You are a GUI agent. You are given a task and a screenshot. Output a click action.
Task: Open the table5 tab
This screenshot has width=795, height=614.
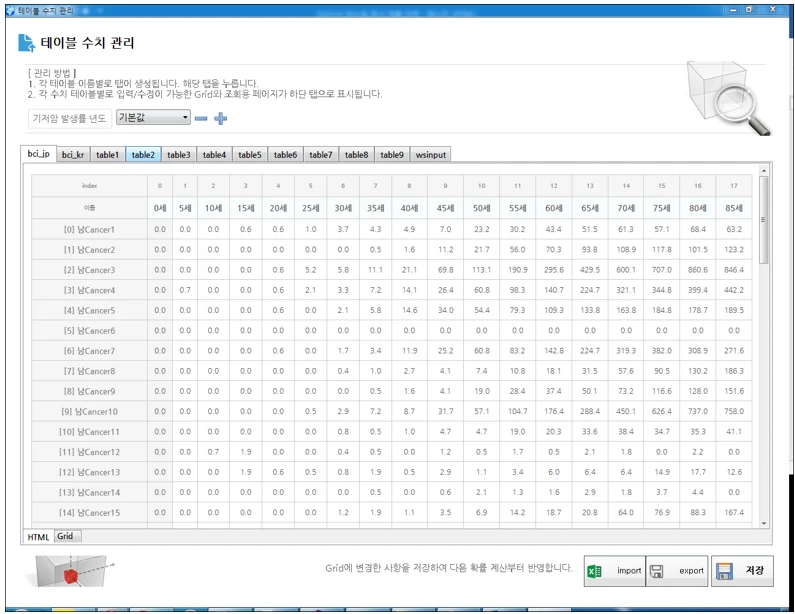point(250,155)
